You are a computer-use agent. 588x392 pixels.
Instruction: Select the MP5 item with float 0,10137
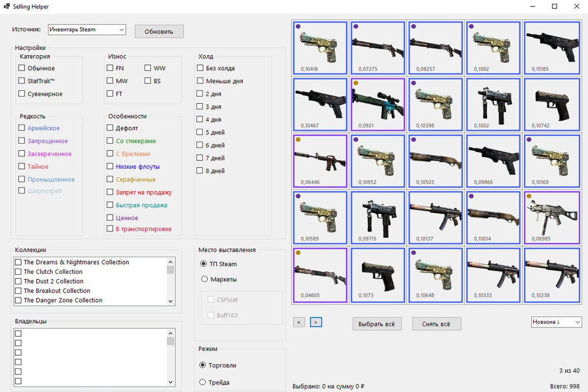click(x=436, y=218)
